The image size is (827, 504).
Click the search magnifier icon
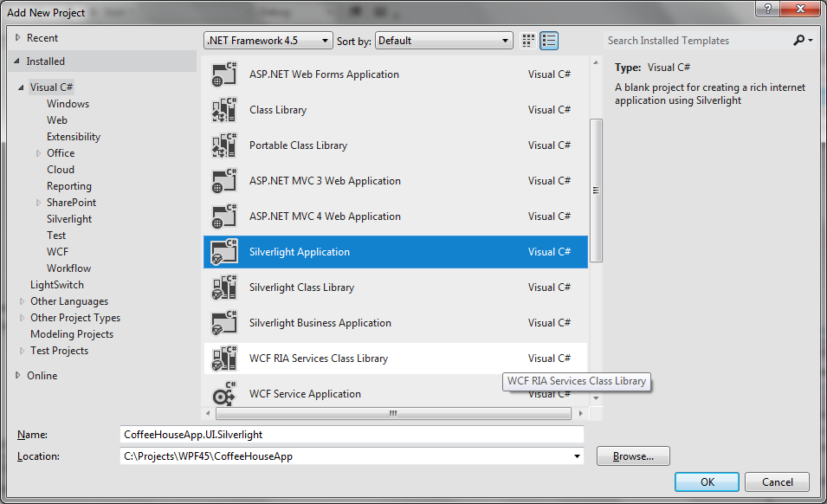pos(798,40)
